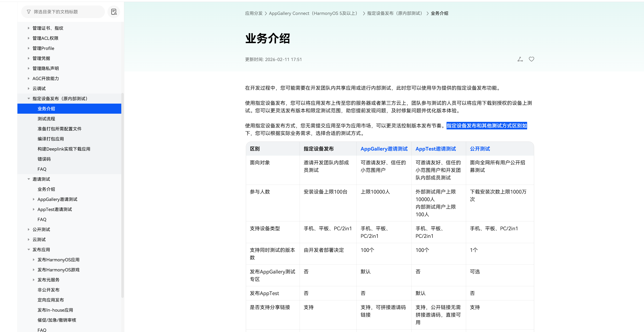Open the AppGallery邀请测试 table header link
The width and height of the screenshot is (644, 332).
coord(384,149)
